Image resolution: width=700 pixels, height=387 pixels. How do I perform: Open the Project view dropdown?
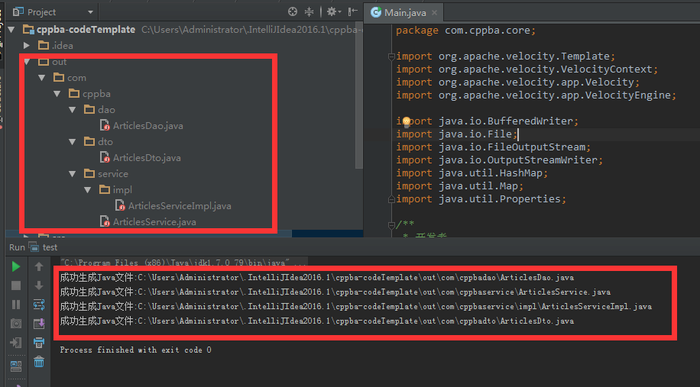pyautogui.click(x=91, y=12)
